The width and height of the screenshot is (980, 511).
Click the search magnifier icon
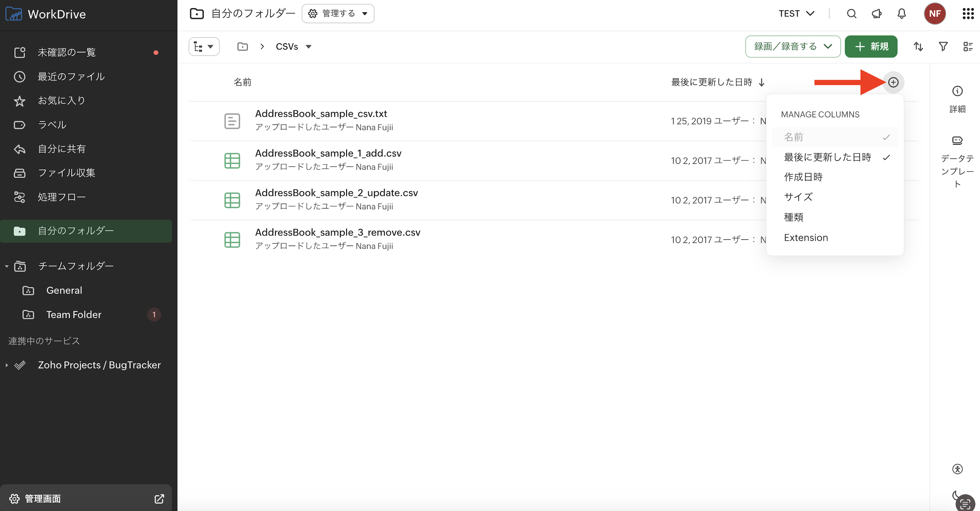pos(851,14)
